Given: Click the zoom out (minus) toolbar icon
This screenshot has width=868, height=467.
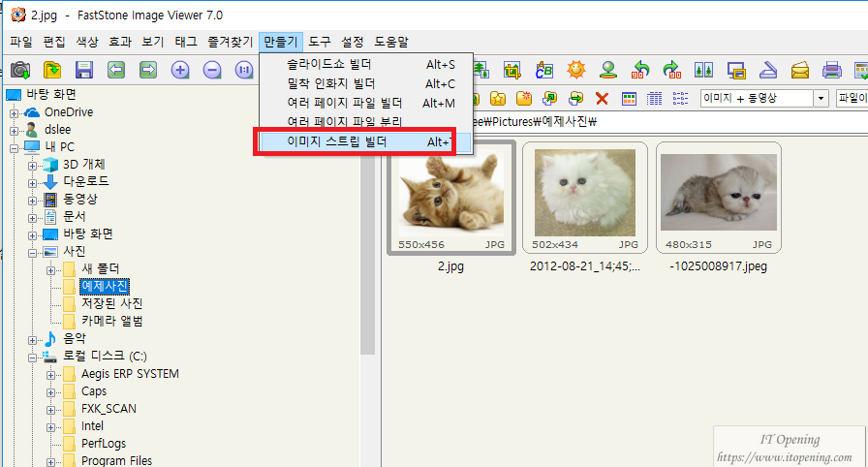Looking at the screenshot, I should 212,70.
